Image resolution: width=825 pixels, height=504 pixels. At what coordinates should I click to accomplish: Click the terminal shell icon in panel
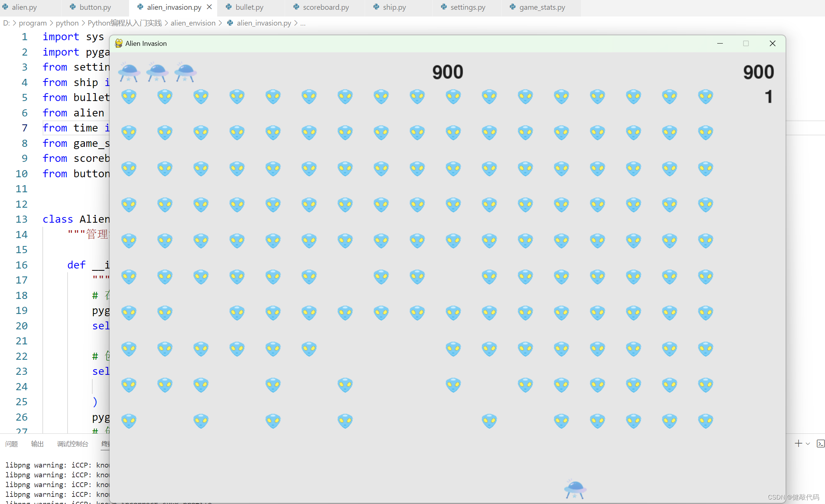(x=820, y=444)
